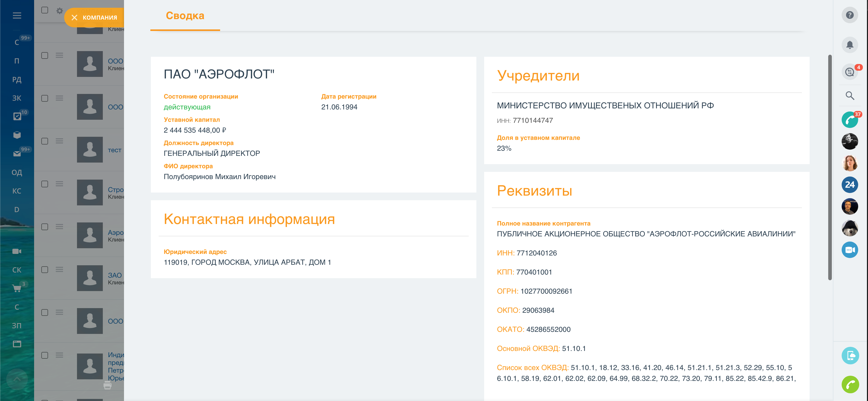This screenshot has width=868, height=401.
Task: Switch to the "Сводка" tab
Action: point(185,15)
